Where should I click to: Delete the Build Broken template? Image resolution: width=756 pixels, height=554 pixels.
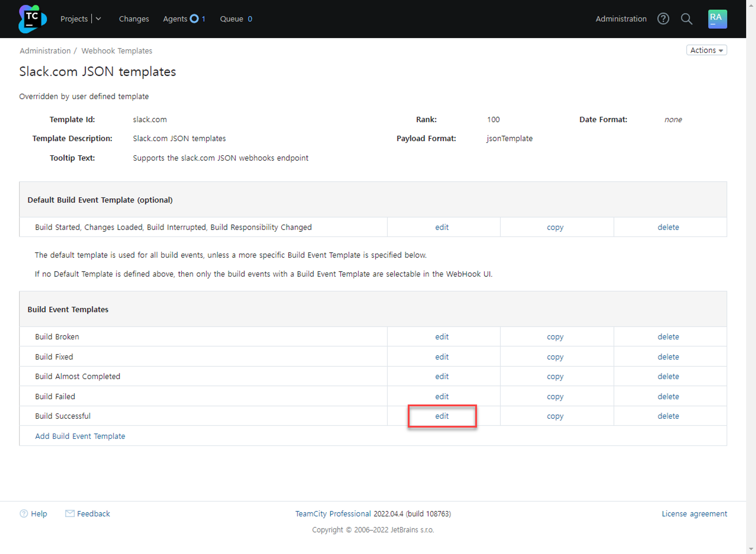click(668, 336)
